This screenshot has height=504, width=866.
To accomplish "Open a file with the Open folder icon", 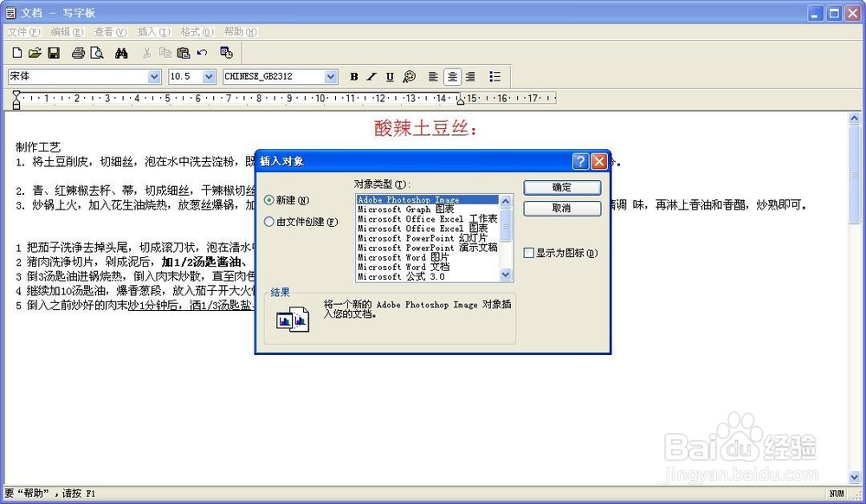I will [x=35, y=53].
